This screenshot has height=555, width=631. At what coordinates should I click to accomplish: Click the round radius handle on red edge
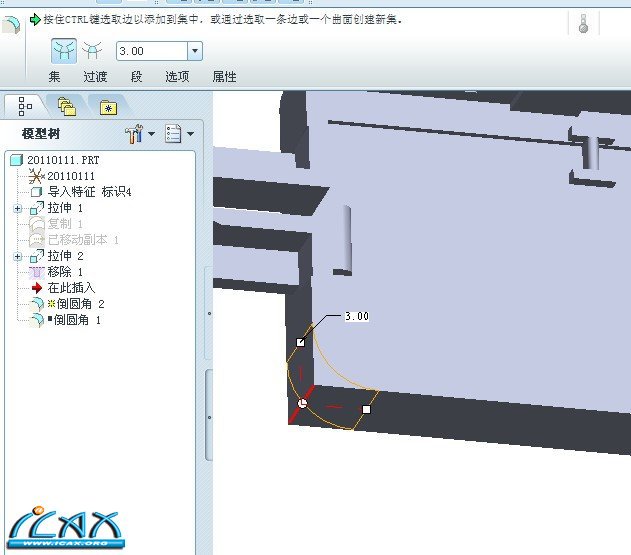302,403
